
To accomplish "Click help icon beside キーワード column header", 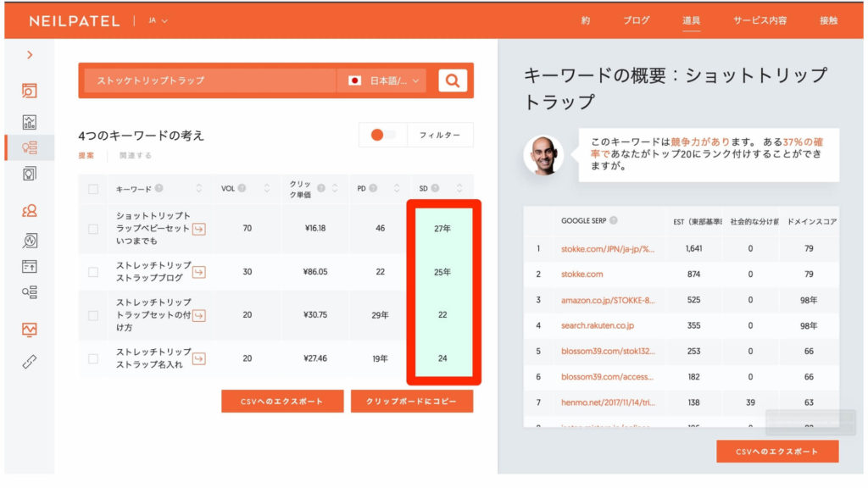I will [159, 188].
